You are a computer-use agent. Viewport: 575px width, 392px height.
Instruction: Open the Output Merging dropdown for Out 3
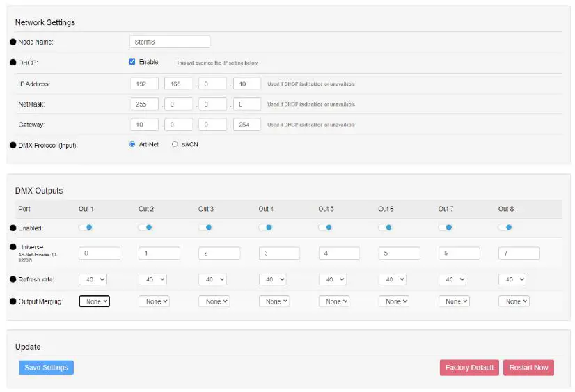coord(214,301)
